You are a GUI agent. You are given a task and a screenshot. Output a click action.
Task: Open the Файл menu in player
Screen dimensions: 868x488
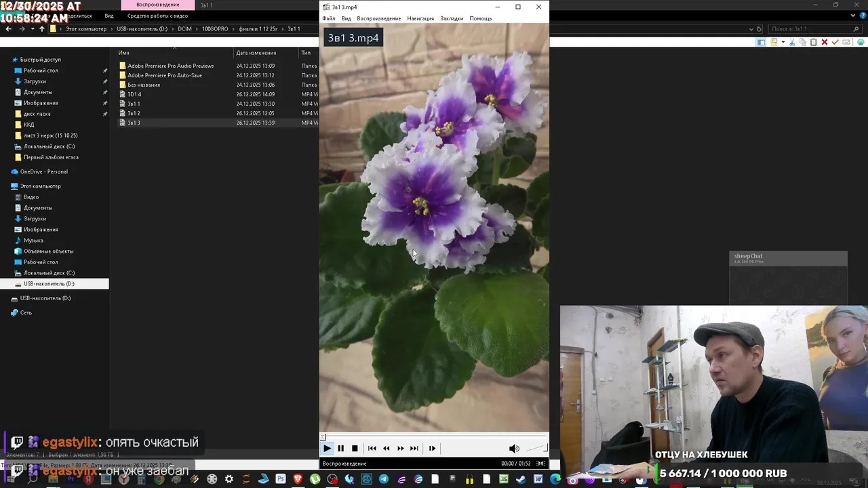329,18
